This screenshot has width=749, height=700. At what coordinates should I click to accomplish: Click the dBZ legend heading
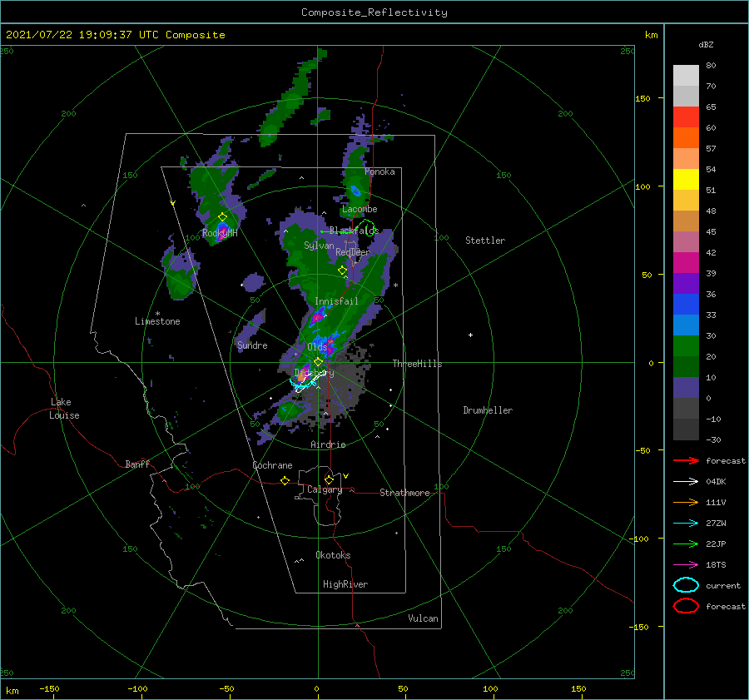pos(706,45)
